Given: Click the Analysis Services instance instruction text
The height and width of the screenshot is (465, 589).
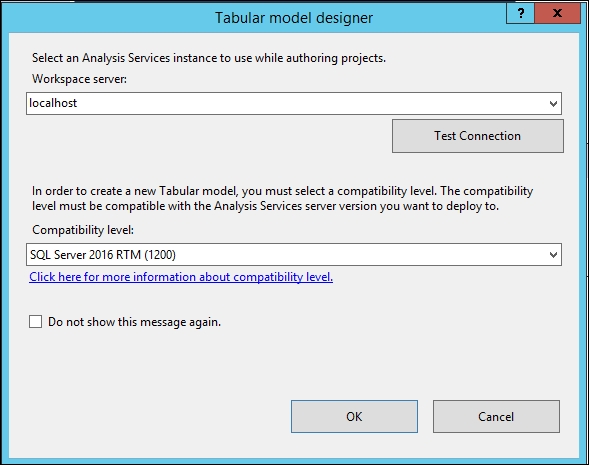Looking at the screenshot, I should click(209, 58).
